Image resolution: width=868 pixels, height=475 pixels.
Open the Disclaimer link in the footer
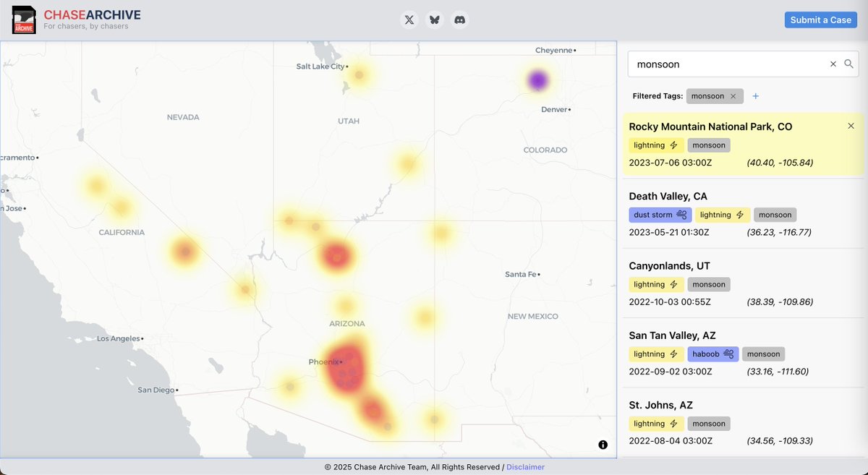525,467
